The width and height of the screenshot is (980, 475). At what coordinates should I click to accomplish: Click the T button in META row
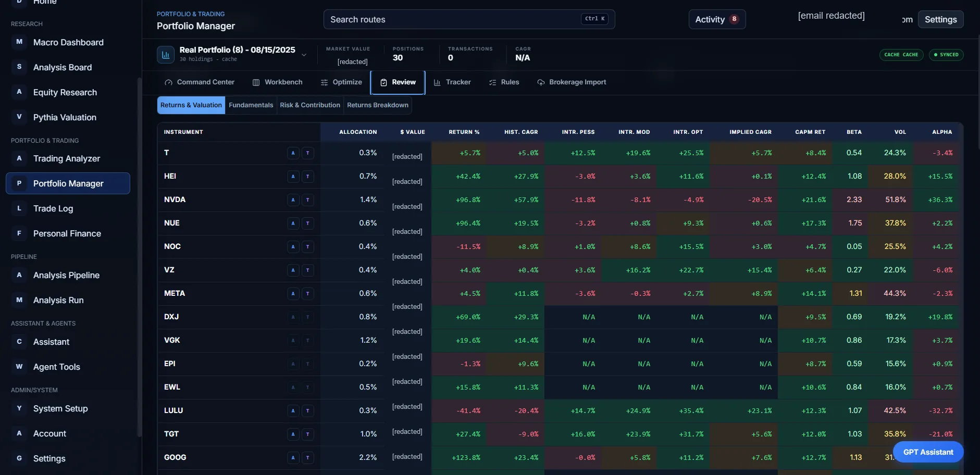click(x=308, y=294)
